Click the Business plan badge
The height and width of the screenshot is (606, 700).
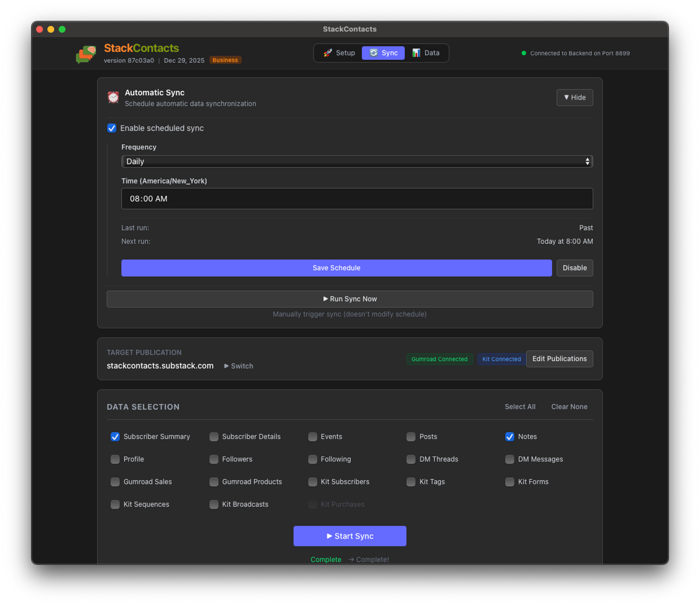(225, 60)
